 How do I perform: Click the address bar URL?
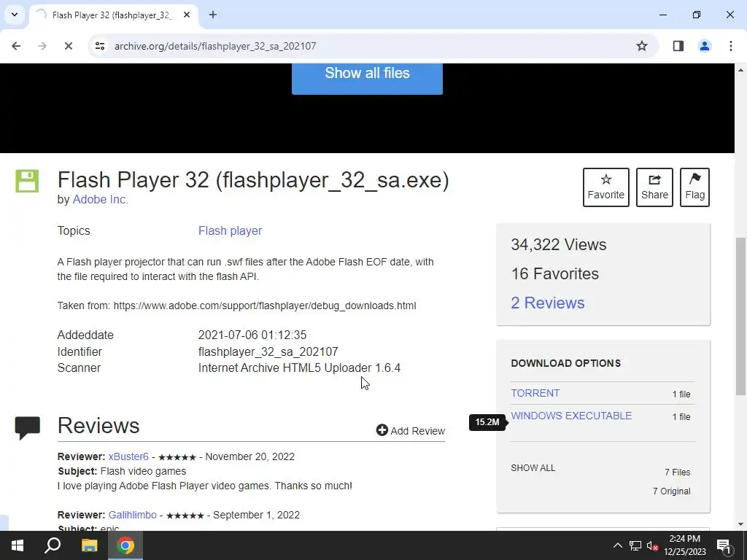click(215, 46)
